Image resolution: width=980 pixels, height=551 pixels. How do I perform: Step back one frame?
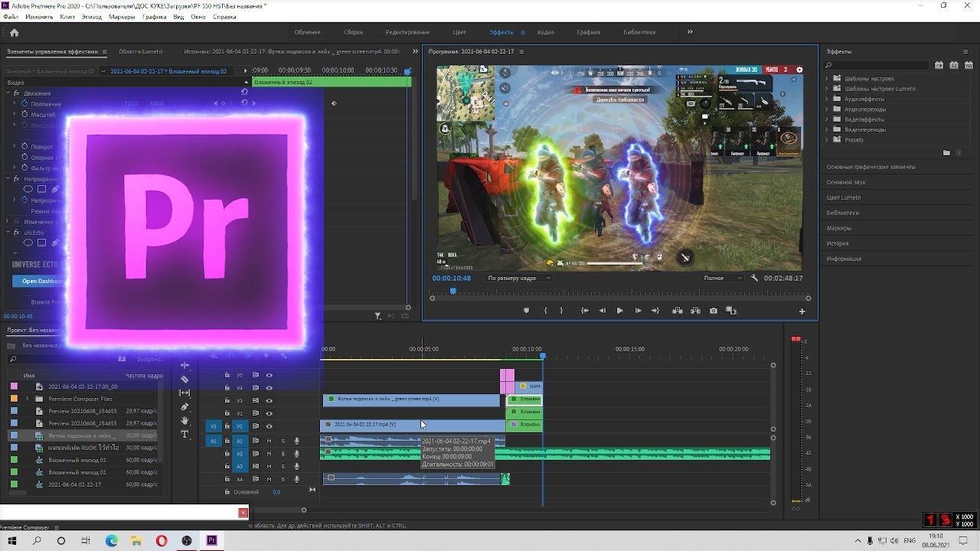point(602,311)
